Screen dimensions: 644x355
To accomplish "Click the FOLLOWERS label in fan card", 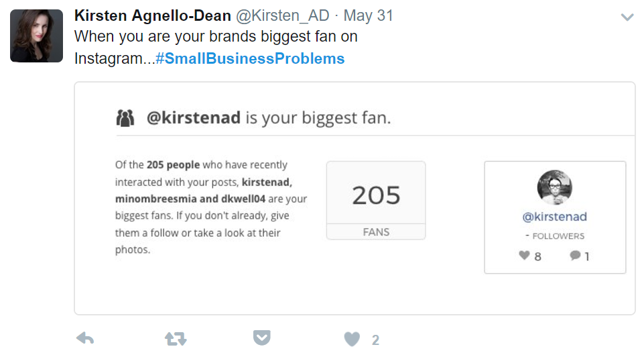I will click(558, 236).
